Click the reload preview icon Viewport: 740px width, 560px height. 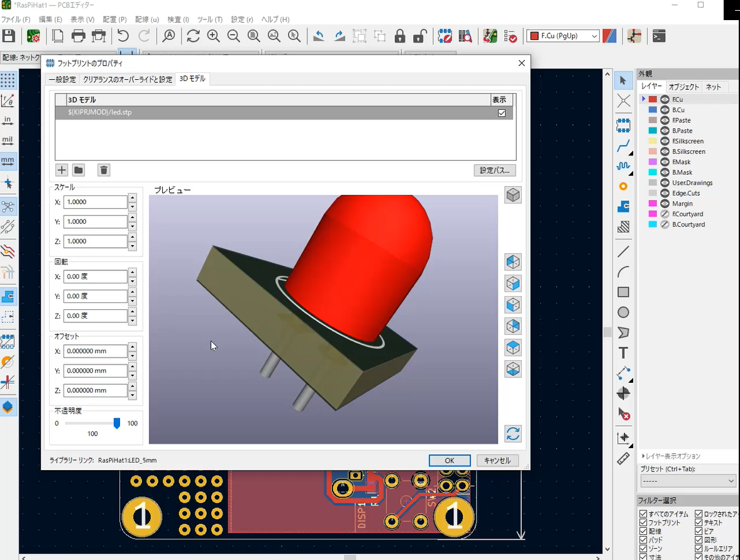point(513,434)
